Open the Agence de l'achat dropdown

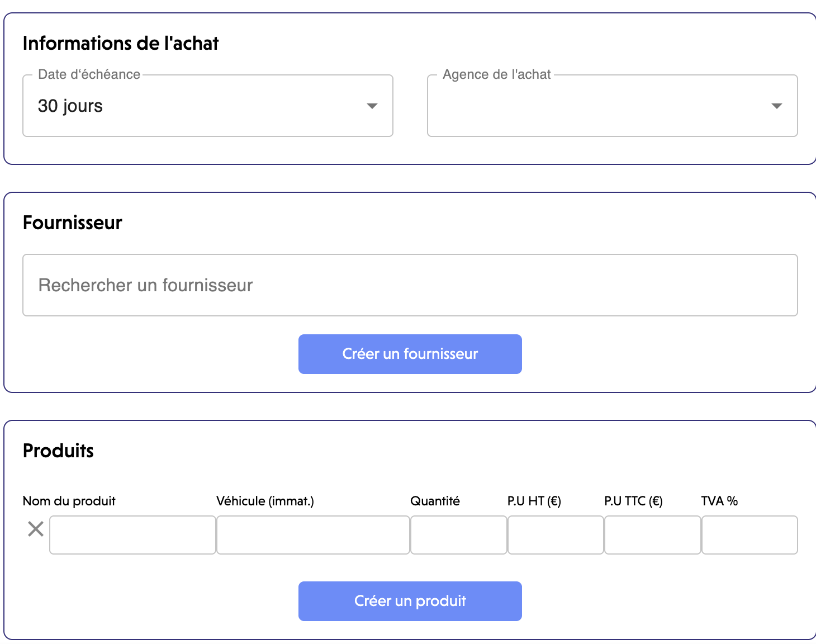click(x=612, y=106)
